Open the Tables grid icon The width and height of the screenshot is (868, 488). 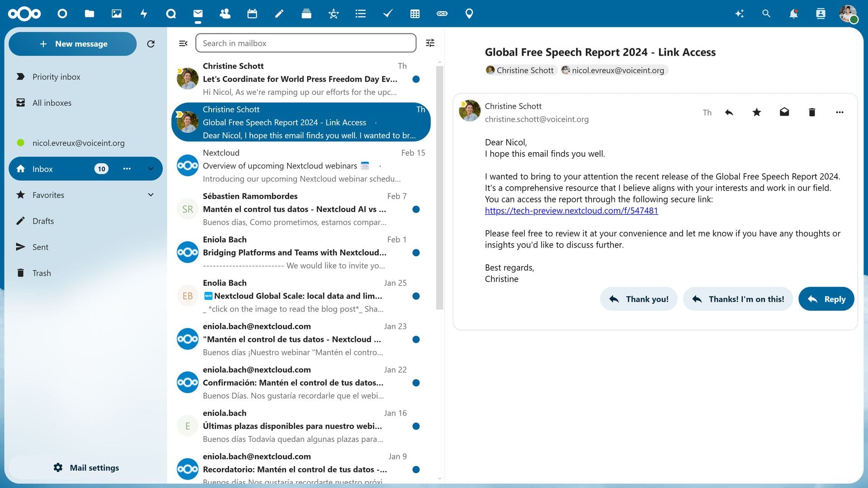[x=415, y=14]
